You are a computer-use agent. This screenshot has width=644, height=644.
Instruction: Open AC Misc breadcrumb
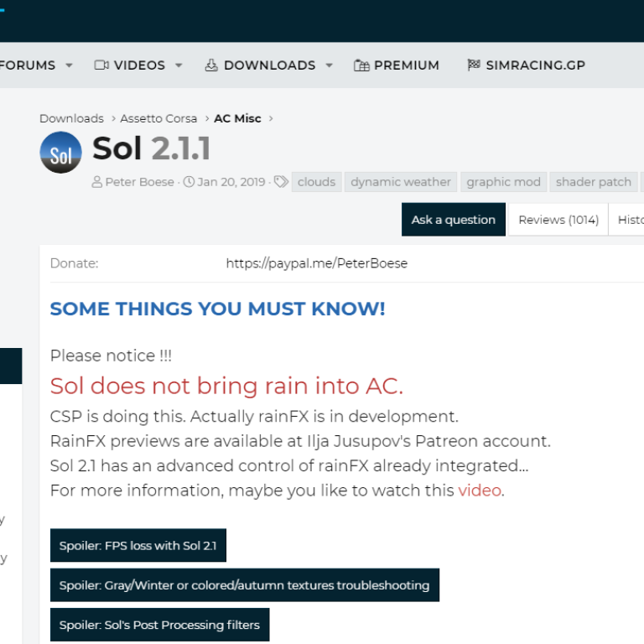pos(237,119)
